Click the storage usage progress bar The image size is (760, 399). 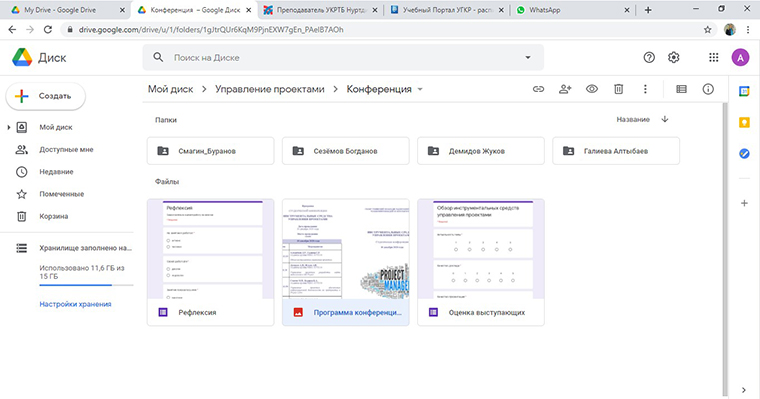(86, 285)
